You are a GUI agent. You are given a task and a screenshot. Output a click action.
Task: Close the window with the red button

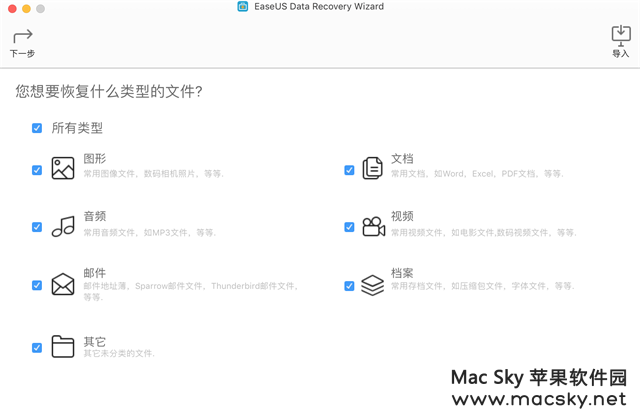click(x=12, y=9)
